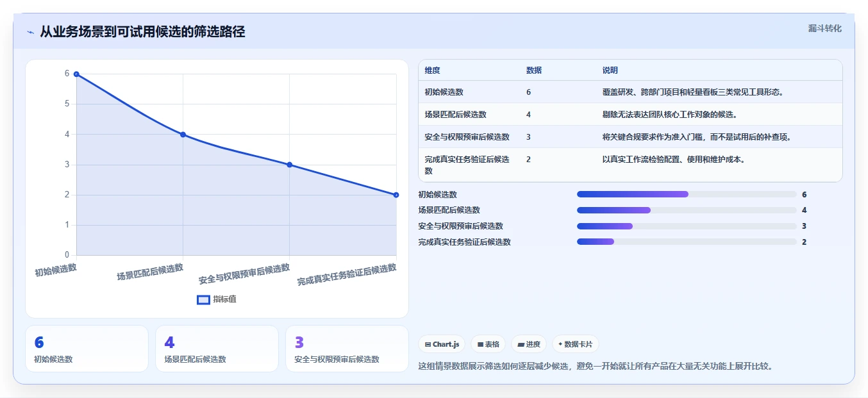
Task: Click value 2 at end of last progress bar
Action: (x=804, y=242)
